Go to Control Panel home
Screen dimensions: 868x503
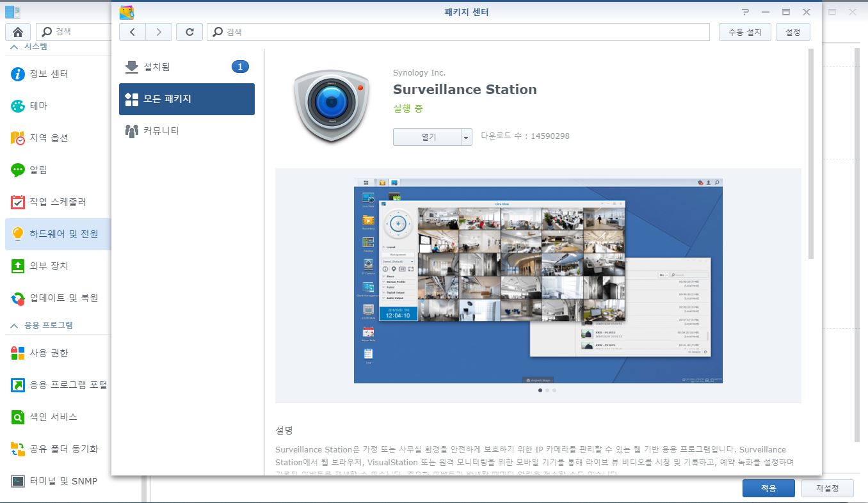point(18,32)
